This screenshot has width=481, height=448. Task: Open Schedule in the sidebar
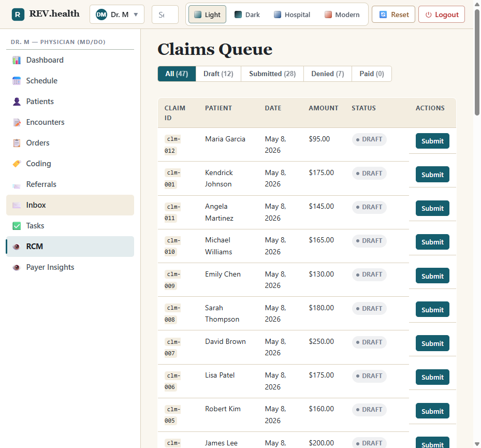click(70, 81)
